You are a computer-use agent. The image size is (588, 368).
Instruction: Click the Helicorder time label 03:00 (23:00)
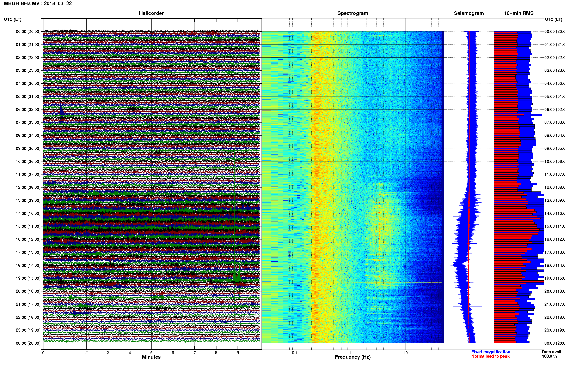click(x=28, y=70)
